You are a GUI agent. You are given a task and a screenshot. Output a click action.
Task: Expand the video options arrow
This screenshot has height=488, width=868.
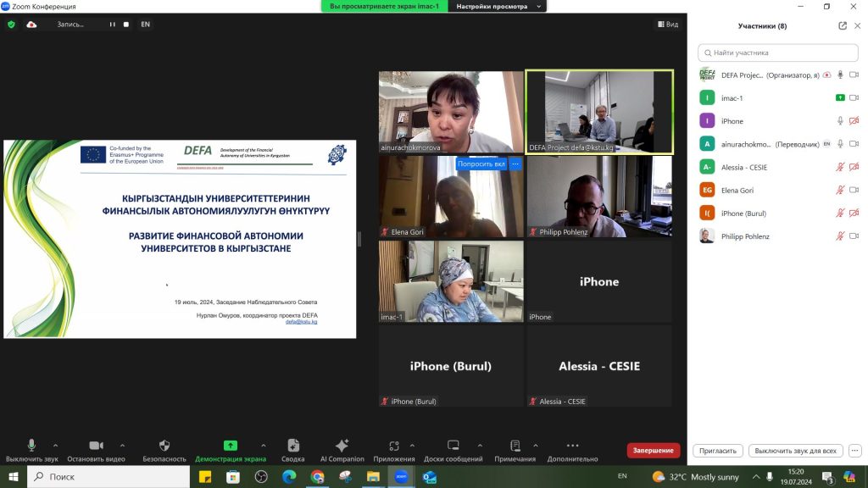[x=121, y=445]
